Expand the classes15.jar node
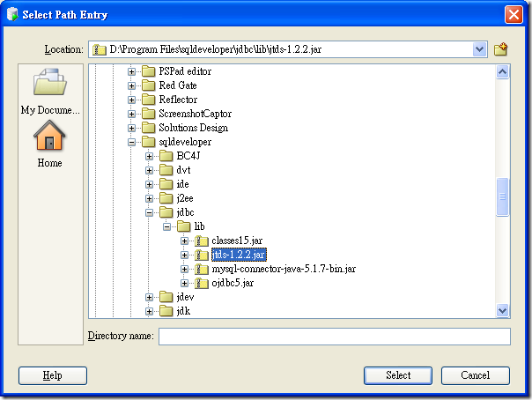 (x=185, y=241)
